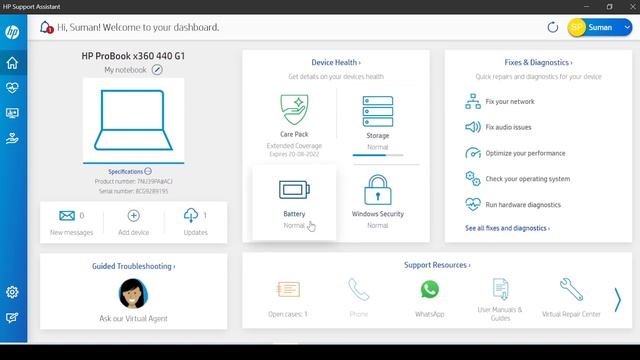Screen dimensions: 640x360
Task: Open device health heart icon in sidebar
Action: (12, 88)
